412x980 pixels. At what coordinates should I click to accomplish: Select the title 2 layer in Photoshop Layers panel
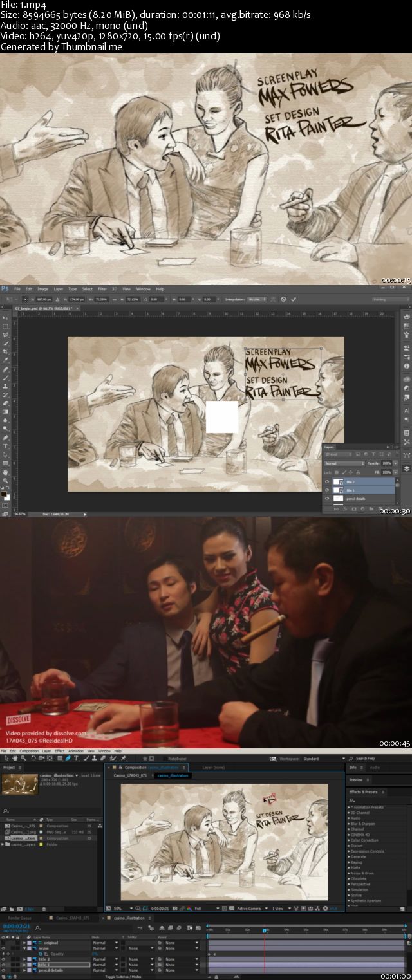(364, 481)
